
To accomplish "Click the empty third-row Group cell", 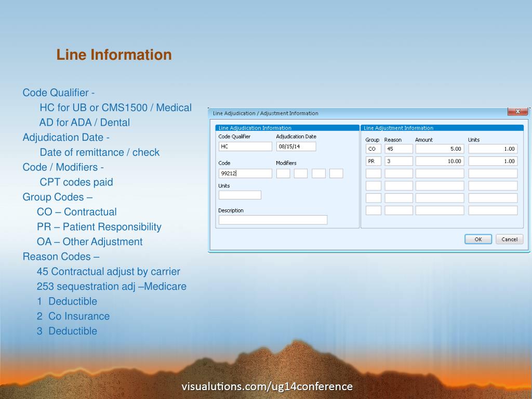I will click(x=373, y=174).
